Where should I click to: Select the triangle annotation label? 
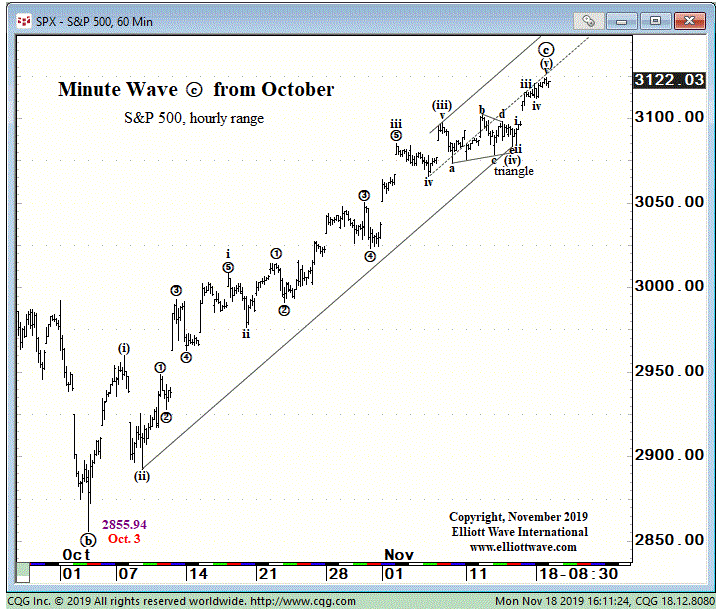point(513,171)
